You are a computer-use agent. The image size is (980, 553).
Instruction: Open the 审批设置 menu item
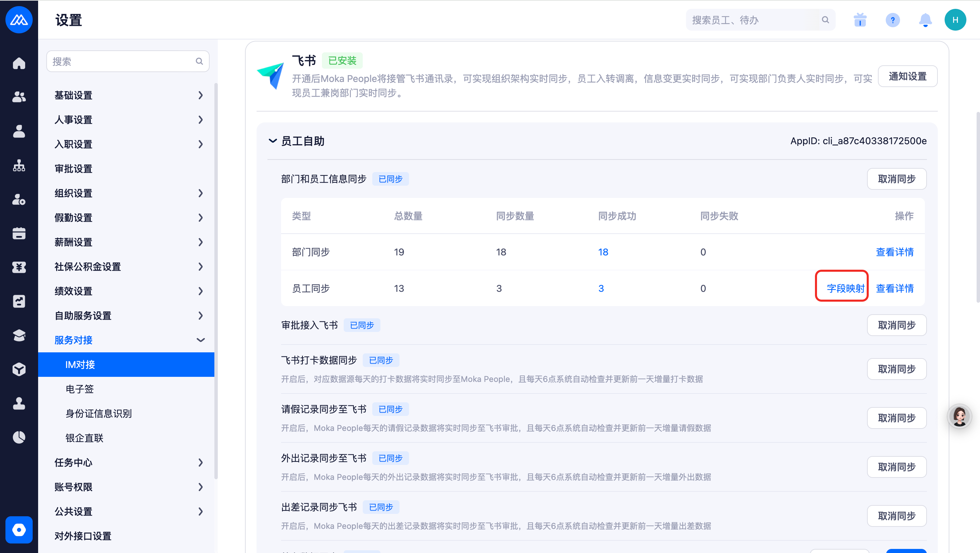click(x=73, y=169)
